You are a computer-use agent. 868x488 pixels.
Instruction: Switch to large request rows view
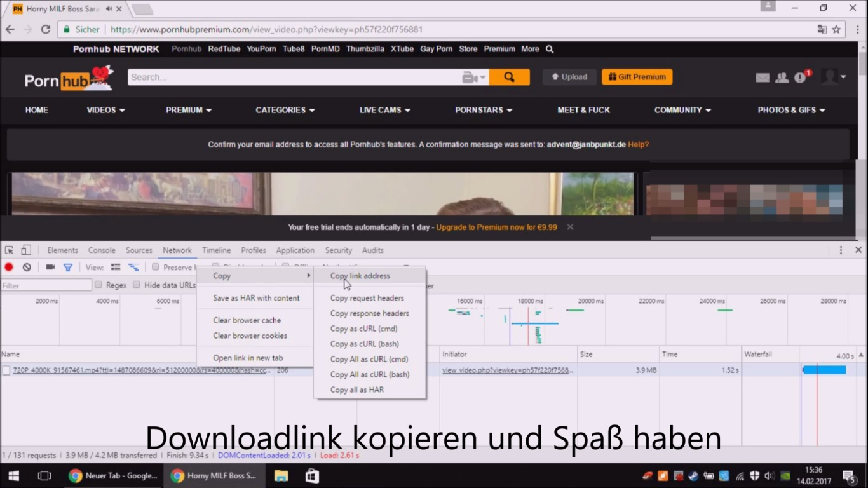point(116,268)
